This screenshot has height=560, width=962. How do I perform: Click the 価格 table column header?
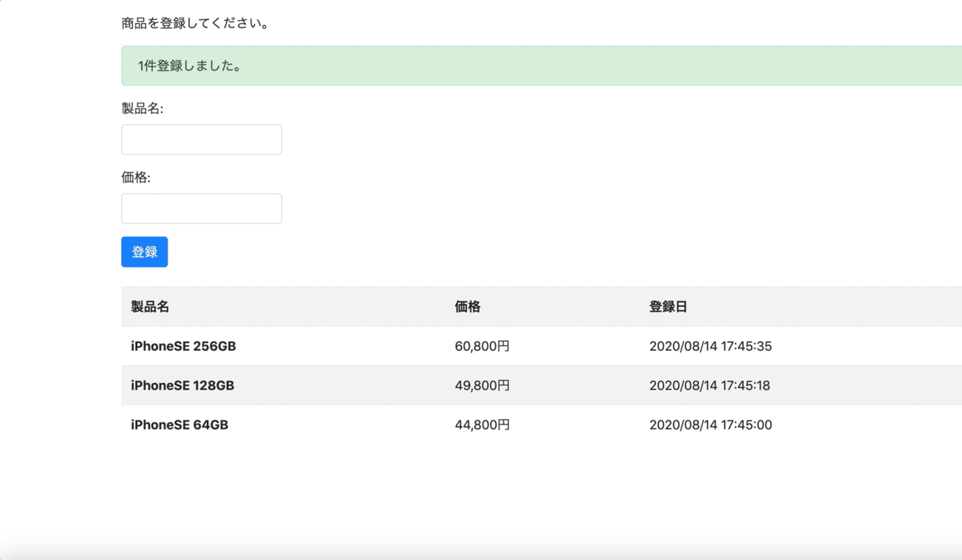coord(467,307)
